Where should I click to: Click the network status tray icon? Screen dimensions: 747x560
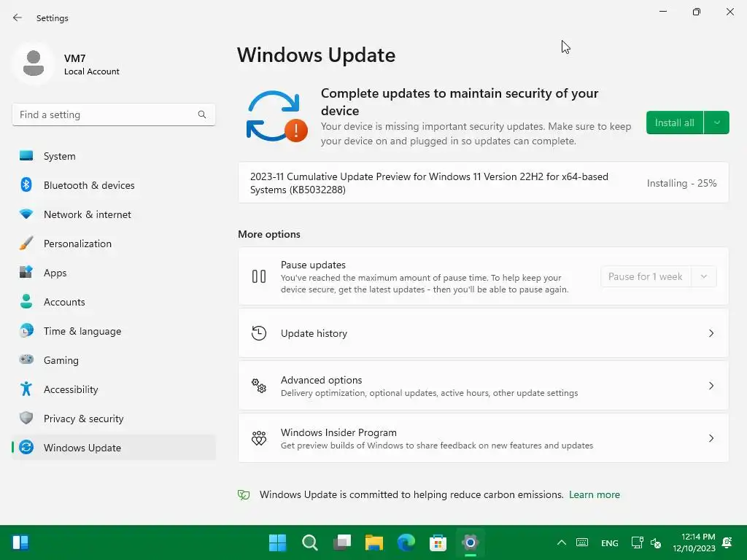click(x=637, y=542)
